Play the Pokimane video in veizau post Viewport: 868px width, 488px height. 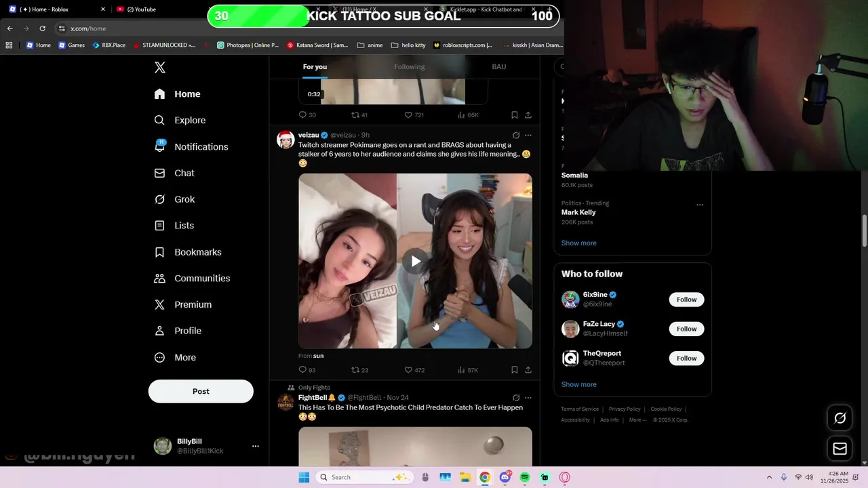coord(416,261)
